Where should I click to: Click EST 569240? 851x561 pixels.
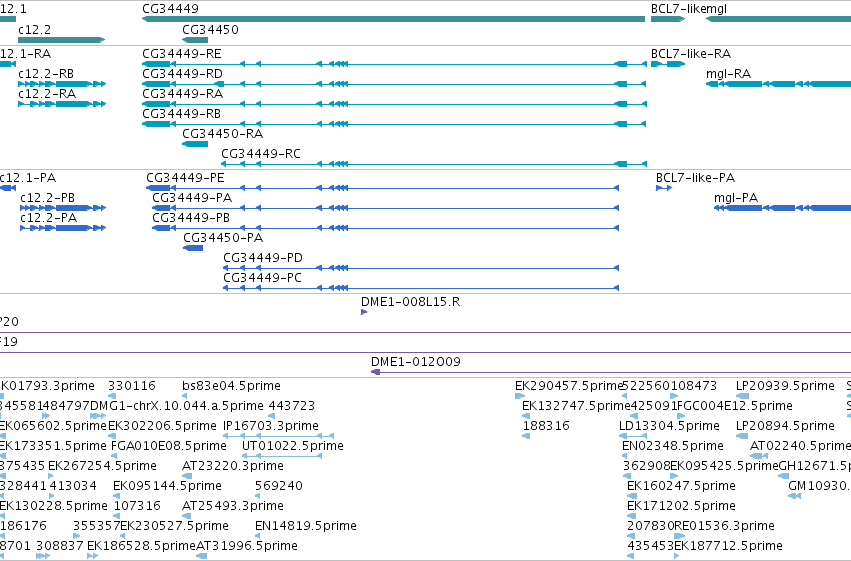[278, 486]
